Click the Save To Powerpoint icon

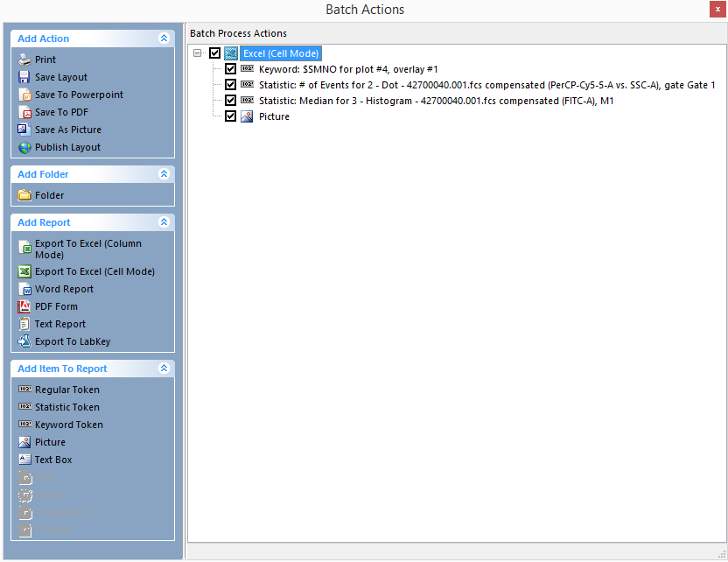click(x=24, y=95)
